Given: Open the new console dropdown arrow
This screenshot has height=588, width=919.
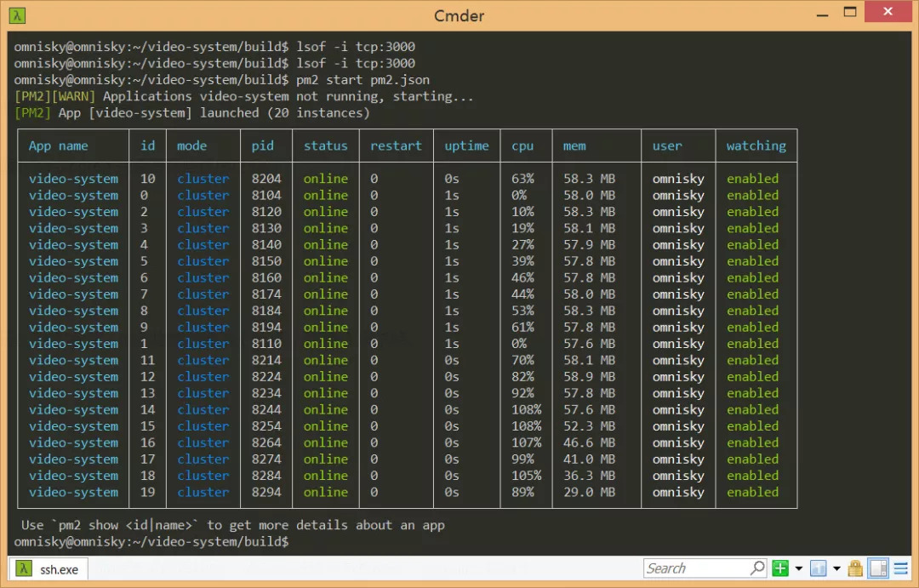Looking at the screenshot, I should coord(798,568).
